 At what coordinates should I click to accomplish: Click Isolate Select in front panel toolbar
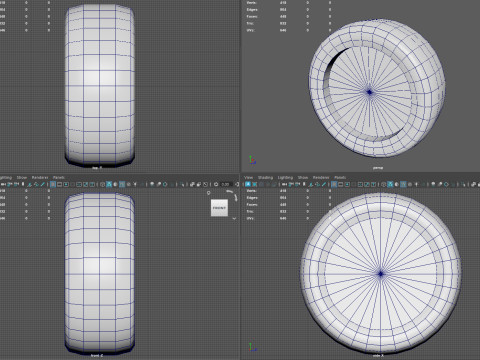(x=182, y=184)
